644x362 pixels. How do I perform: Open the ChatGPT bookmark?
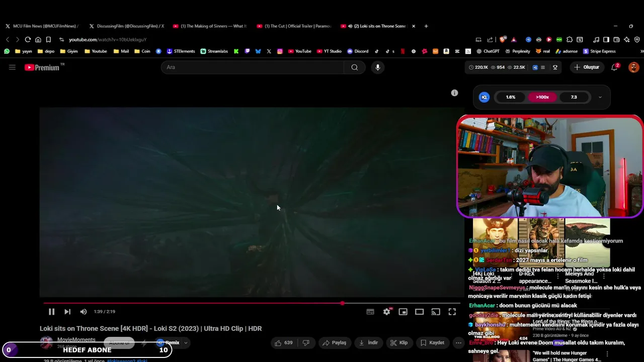click(x=487, y=51)
